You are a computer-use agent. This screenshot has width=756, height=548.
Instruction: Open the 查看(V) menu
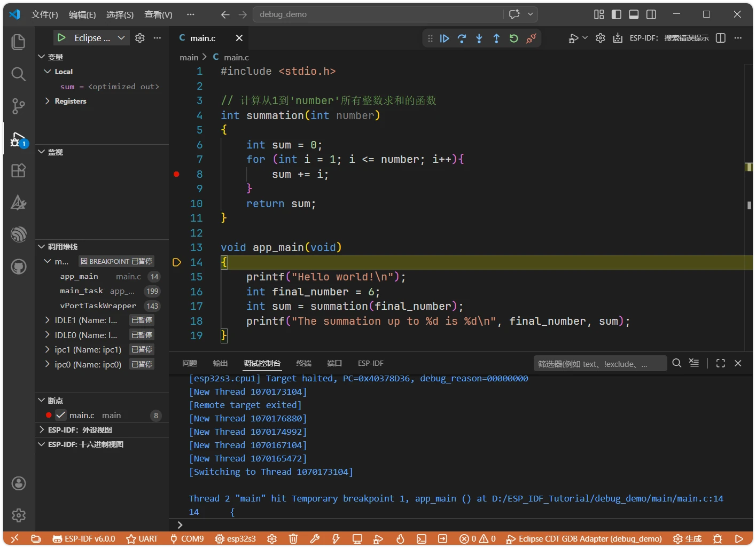(x=158, y=14)
